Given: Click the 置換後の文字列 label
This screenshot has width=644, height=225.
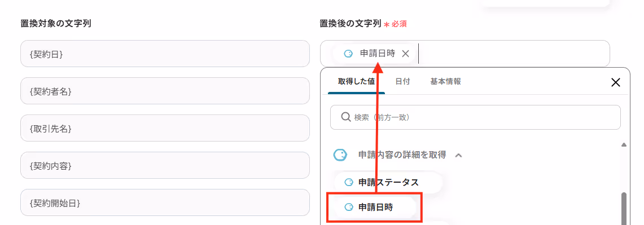Looking at the screenshot, I should coord(351,24).
